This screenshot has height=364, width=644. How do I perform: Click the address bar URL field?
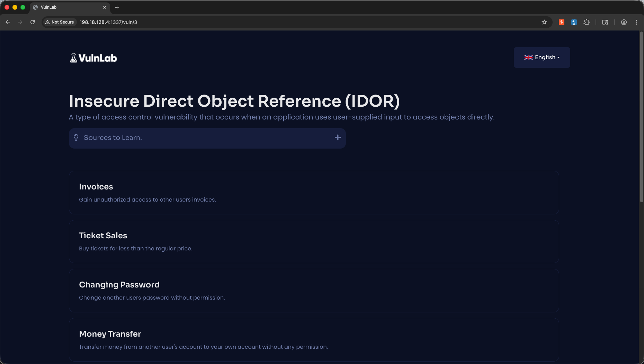[308, 22]
